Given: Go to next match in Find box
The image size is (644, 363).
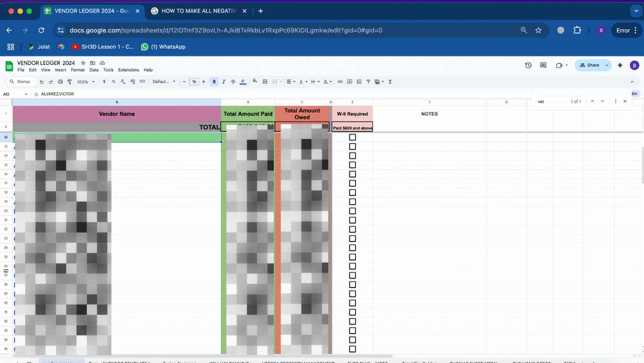Looking at the screenshot, I should point(603,101).
